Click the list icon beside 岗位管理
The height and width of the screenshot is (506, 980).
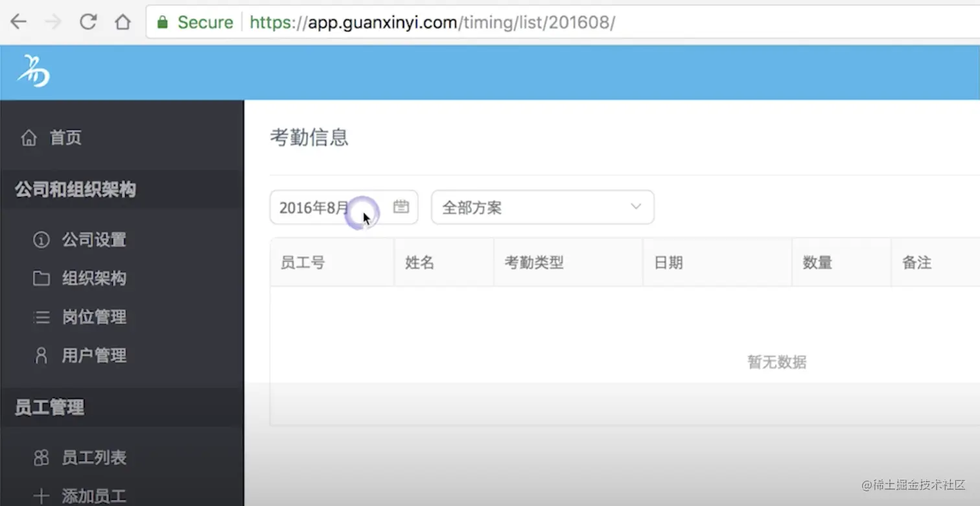coord(41,317)
